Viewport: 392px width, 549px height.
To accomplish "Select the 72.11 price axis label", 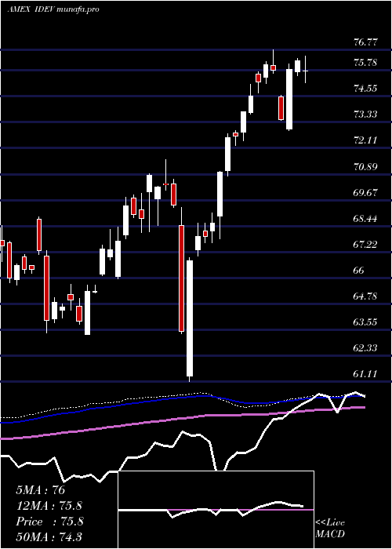I will click(365, 140).
